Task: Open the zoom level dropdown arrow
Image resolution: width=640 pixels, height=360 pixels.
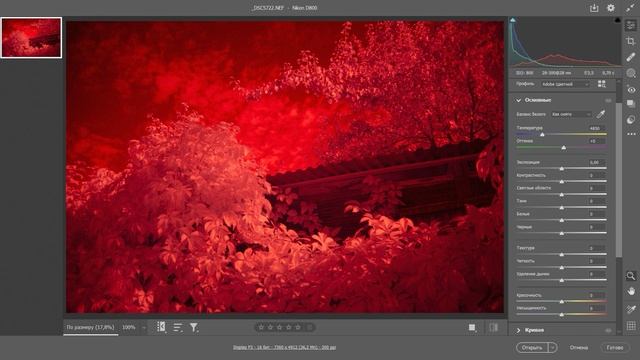Action: click(144, 327)
